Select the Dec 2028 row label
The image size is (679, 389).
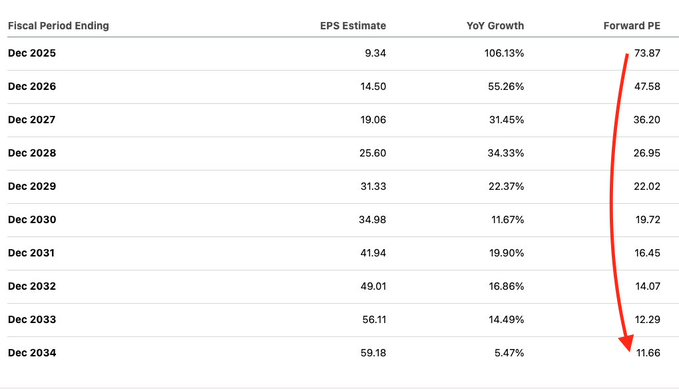pyautogui.click(x=32, y=153)
